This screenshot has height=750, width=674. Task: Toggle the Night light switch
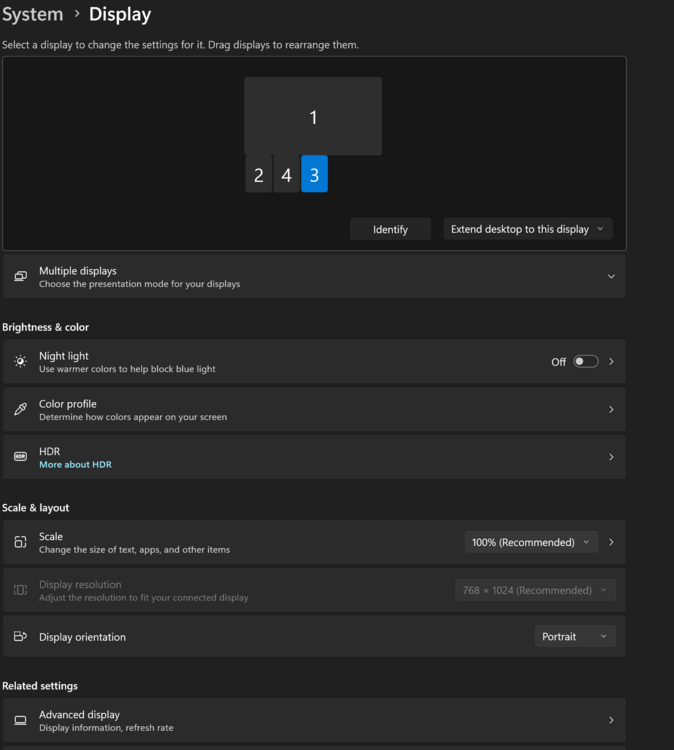[586, 362]
